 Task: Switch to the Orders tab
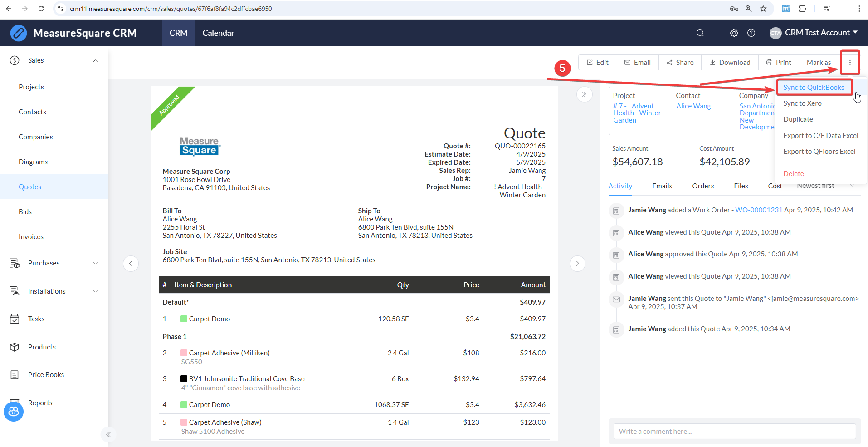tap(703, 186)
